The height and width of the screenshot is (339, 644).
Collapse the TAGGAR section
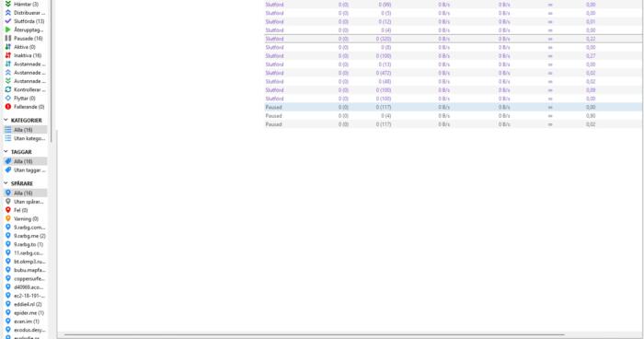tap(6, 151)
